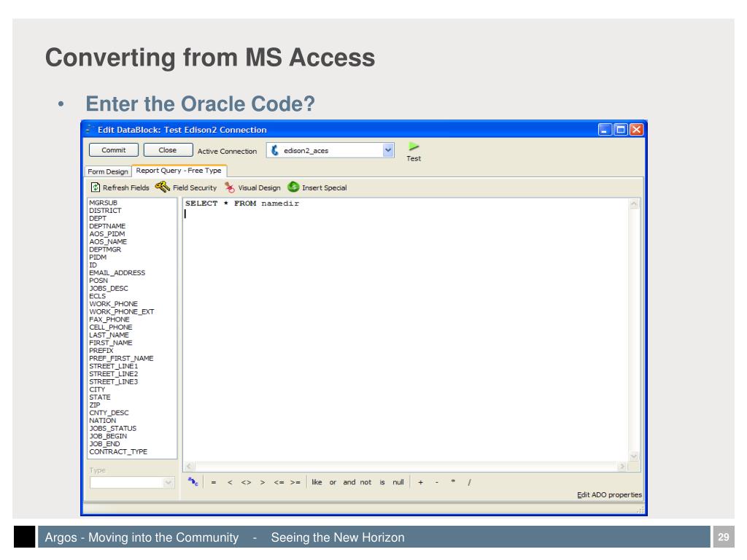
Task: Click the Insert Special green icon
Action: 293,187
